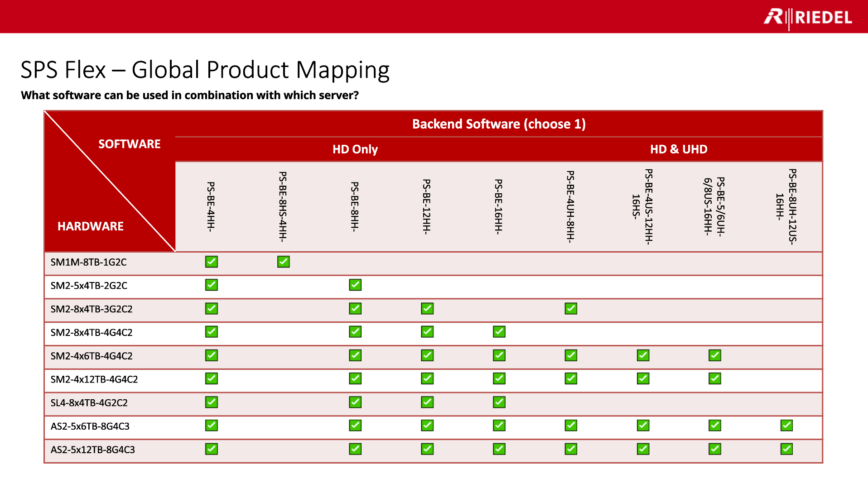Click the SL4-8x4TB-4G2C2 hardware row label

point(89,403)
